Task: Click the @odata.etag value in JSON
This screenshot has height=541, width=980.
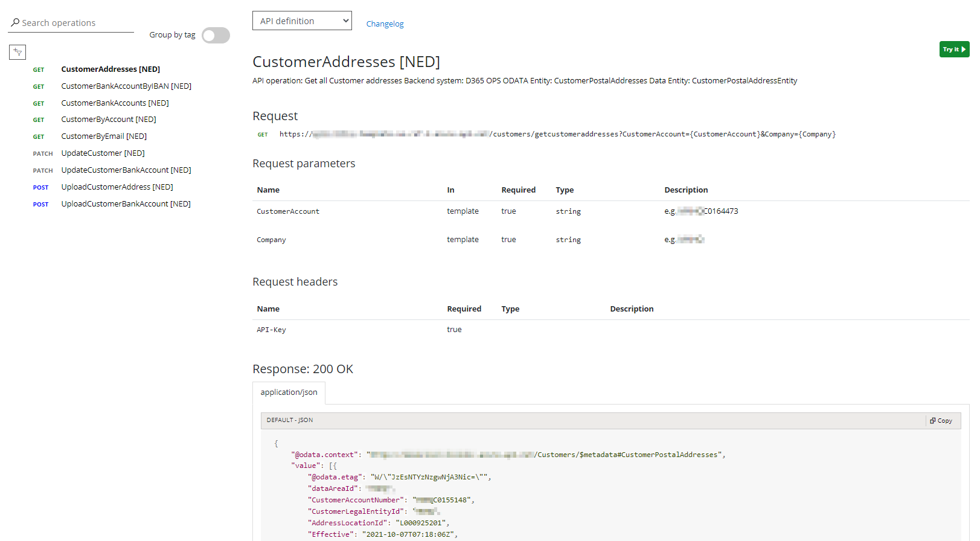Action: coord(429,477)
